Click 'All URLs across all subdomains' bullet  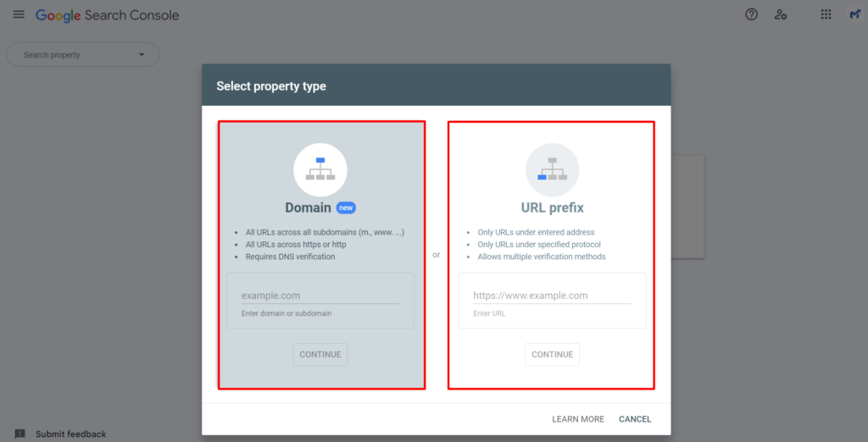point(325,232)
